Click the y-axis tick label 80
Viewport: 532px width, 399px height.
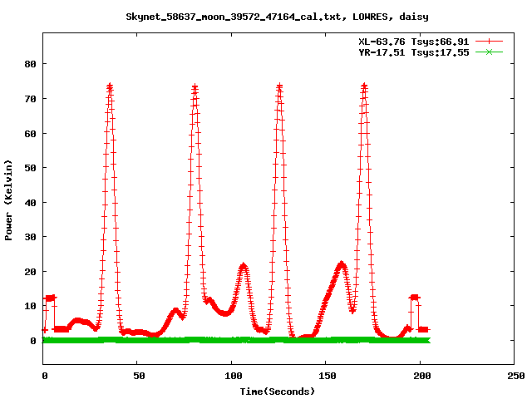point(30,64)
